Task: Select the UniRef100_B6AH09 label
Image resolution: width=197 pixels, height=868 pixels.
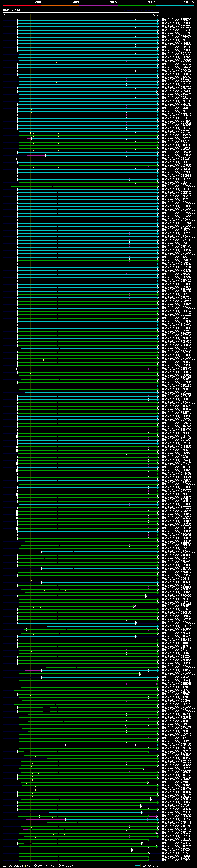Action: pyautogui.click(x=177, y=755)
